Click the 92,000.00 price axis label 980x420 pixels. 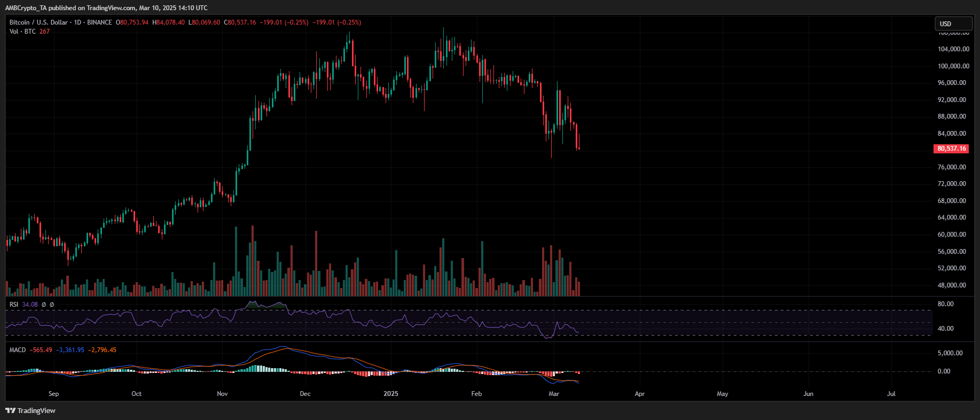point(952,100)
